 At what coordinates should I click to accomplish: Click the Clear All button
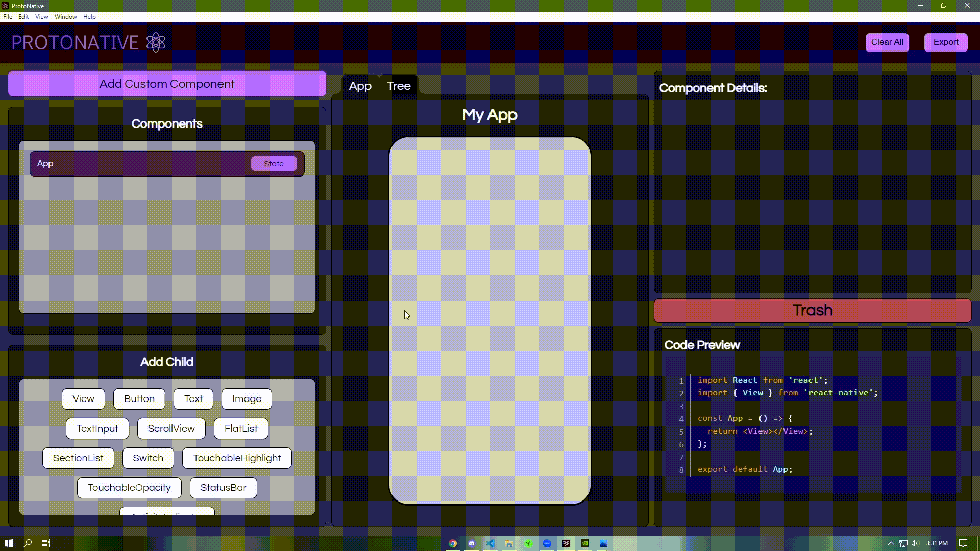coord(887,42)
